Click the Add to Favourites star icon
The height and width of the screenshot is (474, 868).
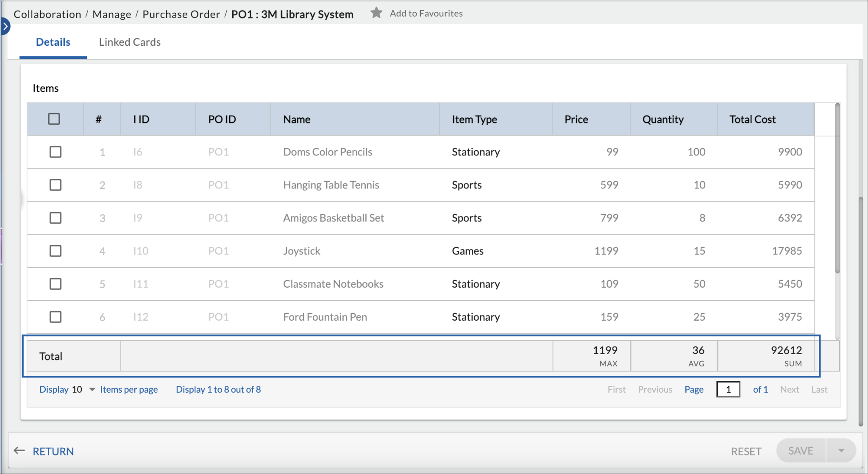point(376,13)
